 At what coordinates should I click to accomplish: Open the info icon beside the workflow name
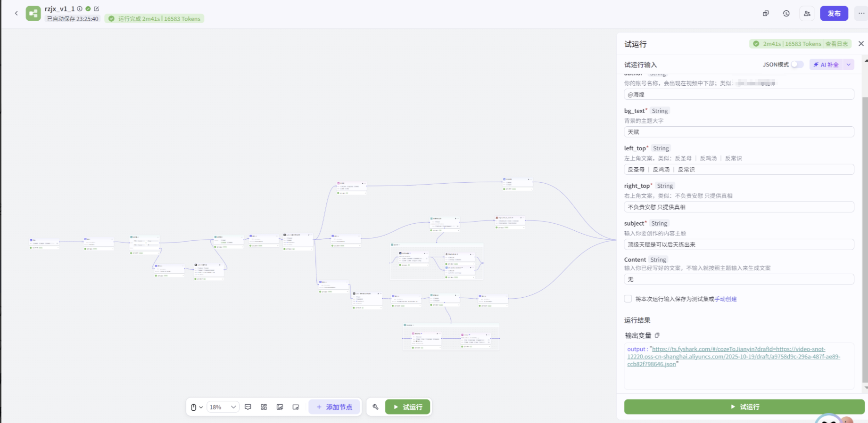point(80,9)
